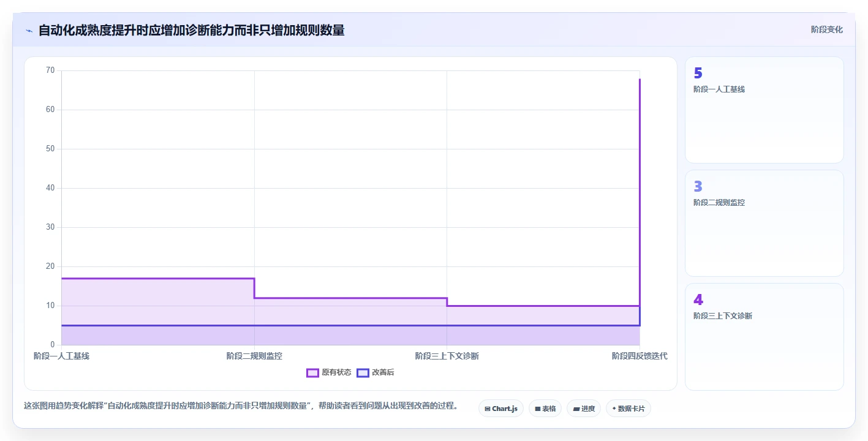The image size is (868, 441).
Task: Click x-axis label 阶段二规则监控
Action: tap(254, 356)
